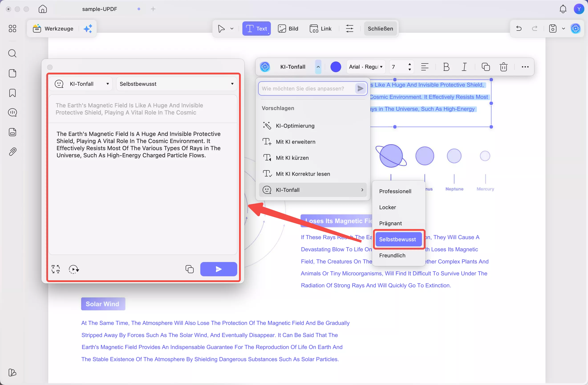The image size is (588, 385).
Task: Open the Arial Regular font dropdown
Action: (x=366, y=67)
